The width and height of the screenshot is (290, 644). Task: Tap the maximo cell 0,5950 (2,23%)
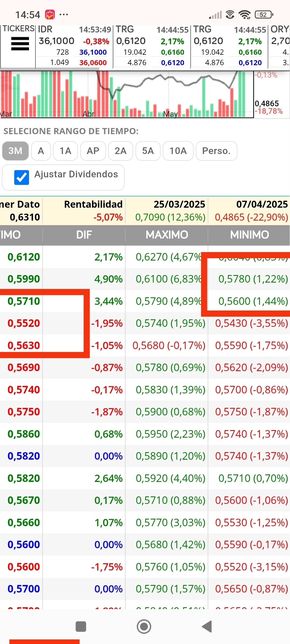(171, 434)
